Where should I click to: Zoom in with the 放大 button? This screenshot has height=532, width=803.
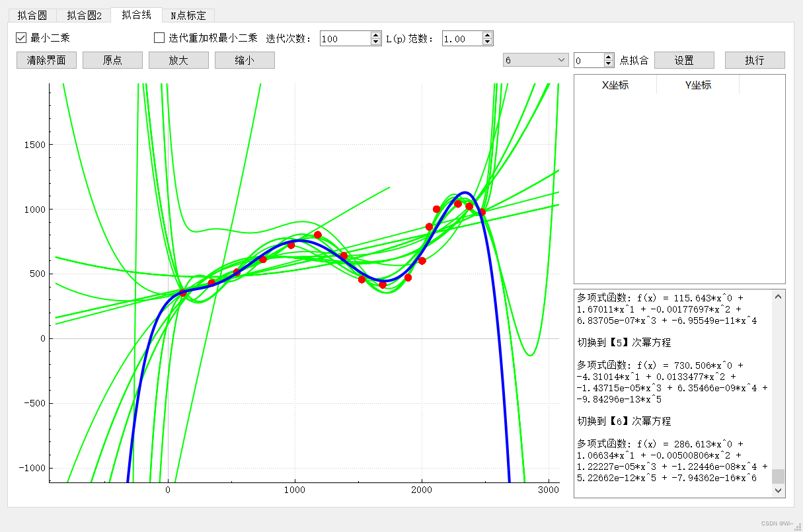pyautogui.click(x=178, y=60)
